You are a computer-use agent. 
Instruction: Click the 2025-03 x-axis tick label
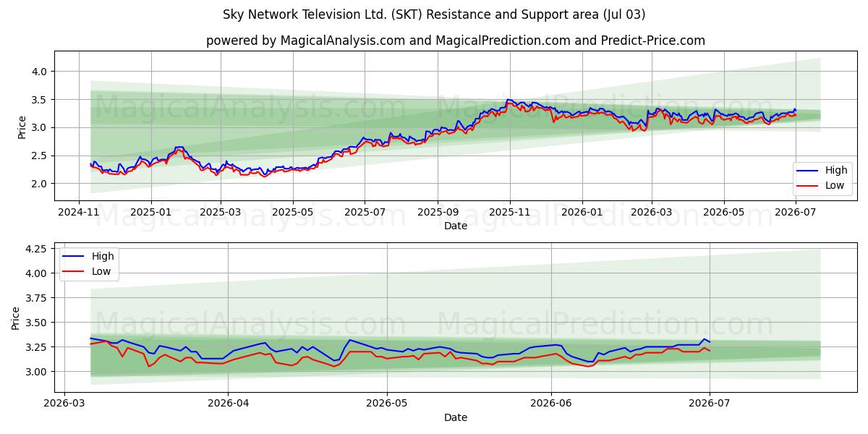click(221, 212)
